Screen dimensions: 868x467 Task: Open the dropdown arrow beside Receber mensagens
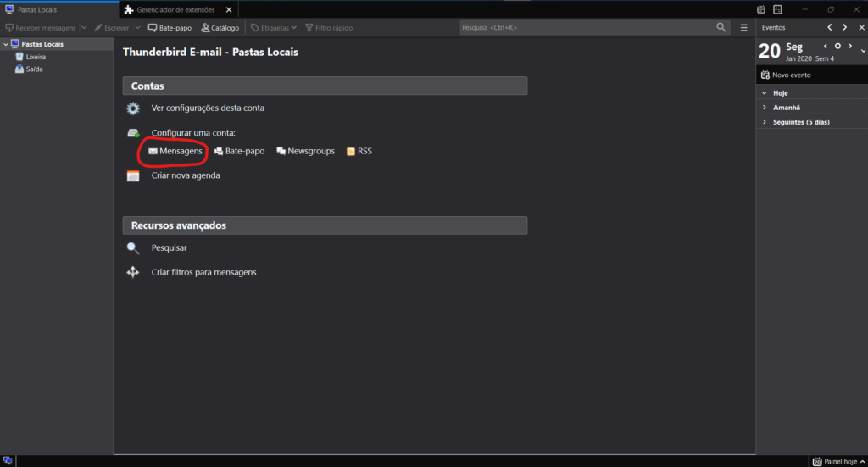click(84, 28)
